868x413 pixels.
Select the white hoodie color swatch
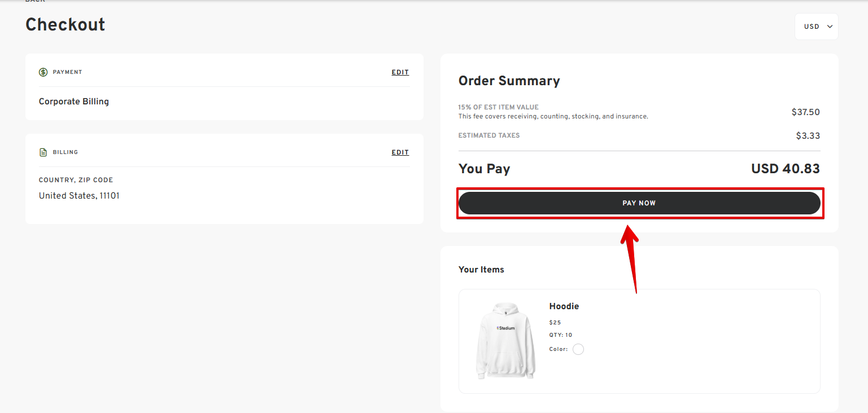coord(578,349)
